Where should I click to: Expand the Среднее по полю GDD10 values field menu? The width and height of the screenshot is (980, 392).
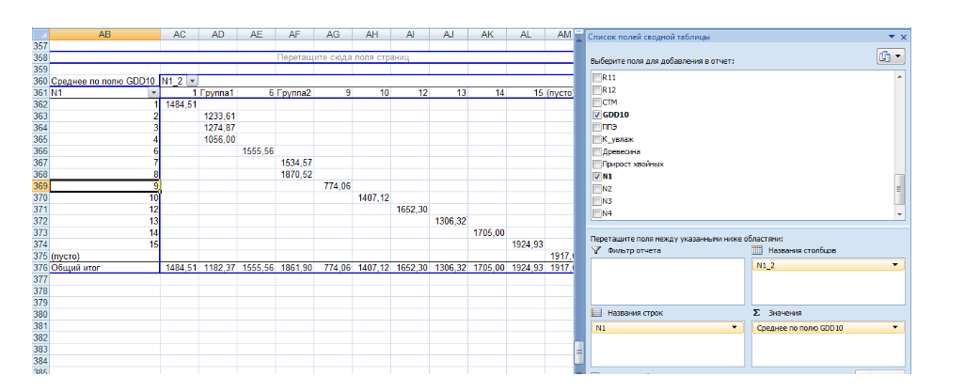[896, 327]
